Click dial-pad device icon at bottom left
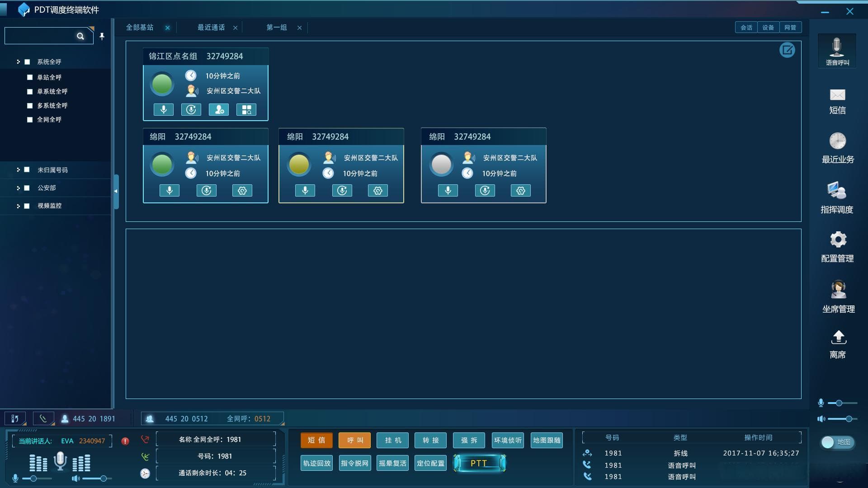The width and height of the screenshot is (868, 488). pos(15,418)
